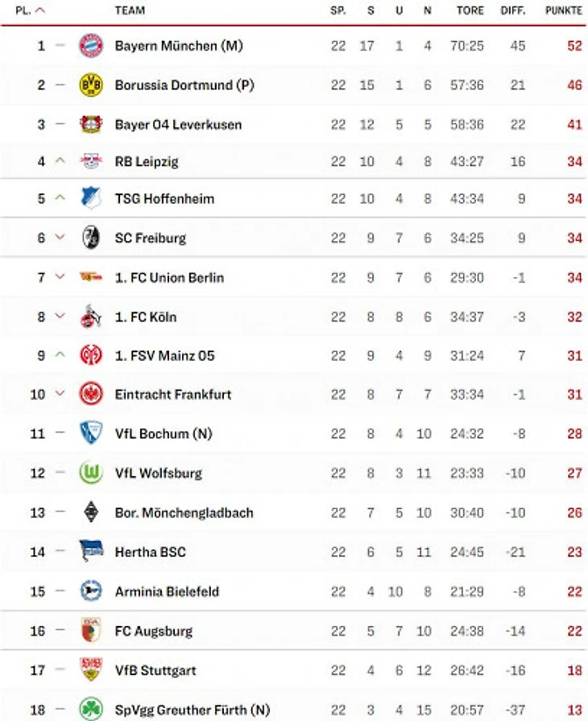
Task: Open the VfL Wolfsburg green logo
Action: point(91,473)
